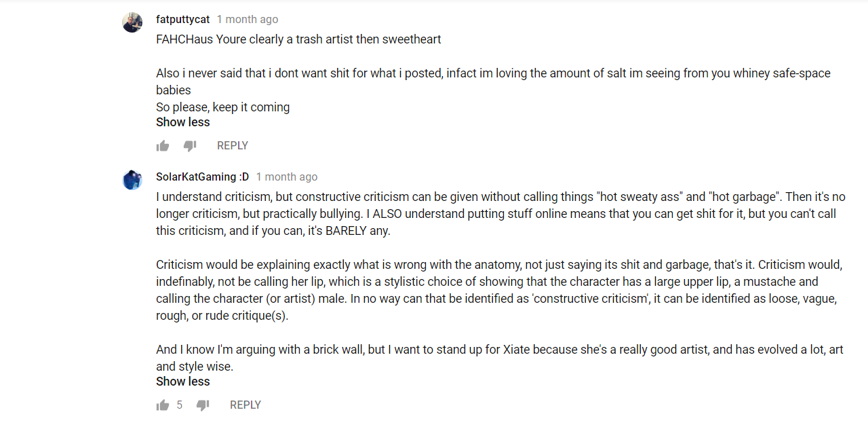Open SolarKatGaming's '1 month ago' timestamp
868x425 pixels.
click(287, 177)
